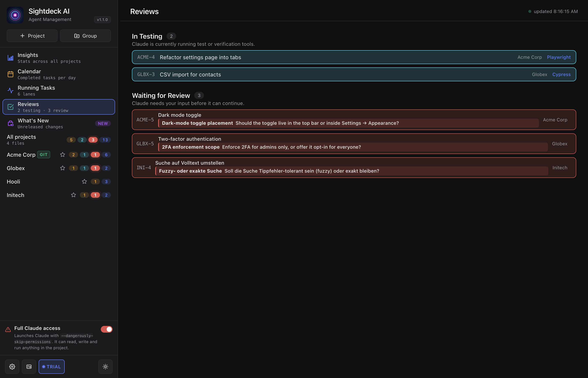Open task GLBX-3 CSV import for contacts

354,74
